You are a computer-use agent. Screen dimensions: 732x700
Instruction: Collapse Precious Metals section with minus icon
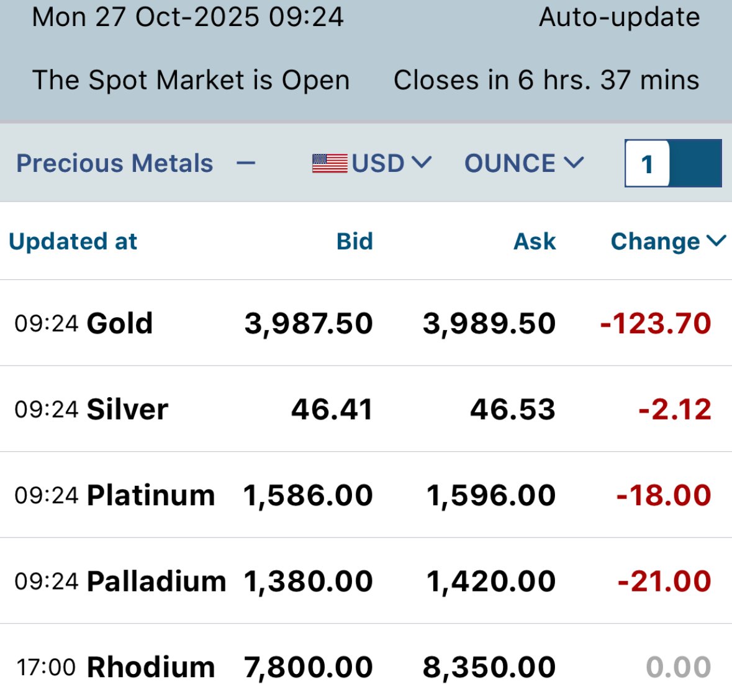(246, 164)
